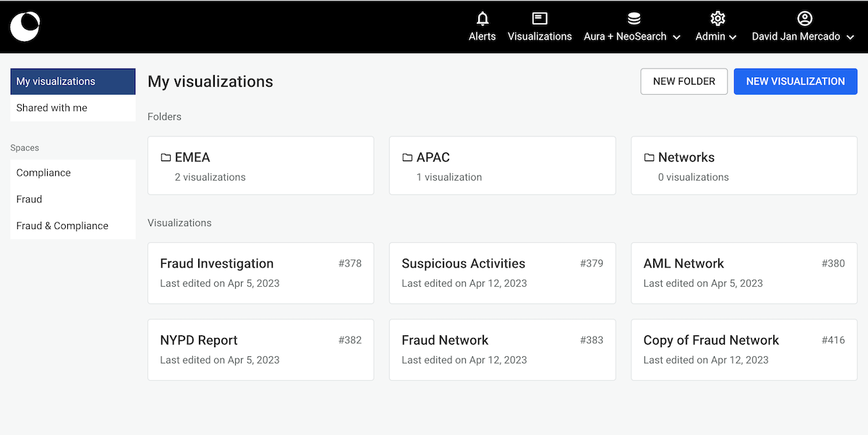Click the Networks folder icon
This screenshot has width=868, height=435.
coord(649,158)
